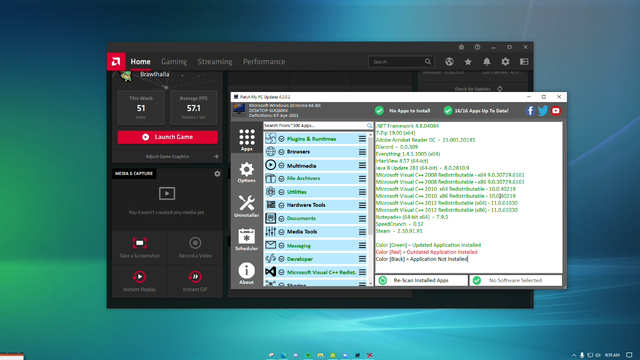Open Patch My PC Facebook page icon
Screen dimensions: 640x360
pyautogui.click(x=530, y=111)
